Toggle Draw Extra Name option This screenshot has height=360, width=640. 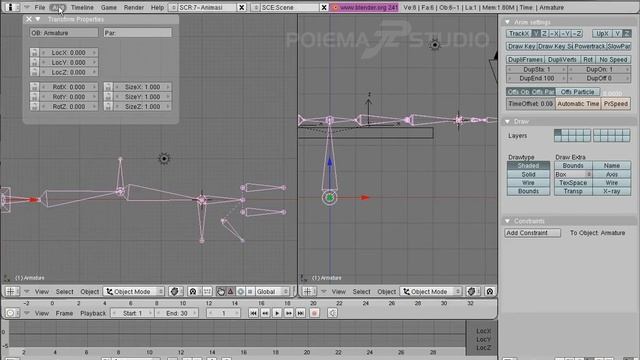click(611, 166)
